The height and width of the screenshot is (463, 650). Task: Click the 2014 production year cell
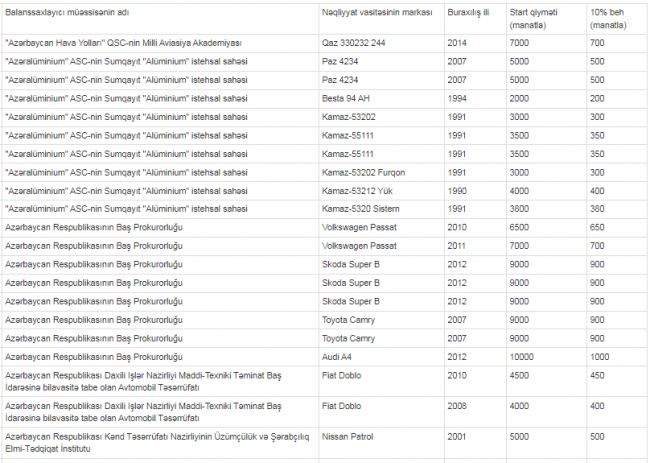(x=457, y=44)
